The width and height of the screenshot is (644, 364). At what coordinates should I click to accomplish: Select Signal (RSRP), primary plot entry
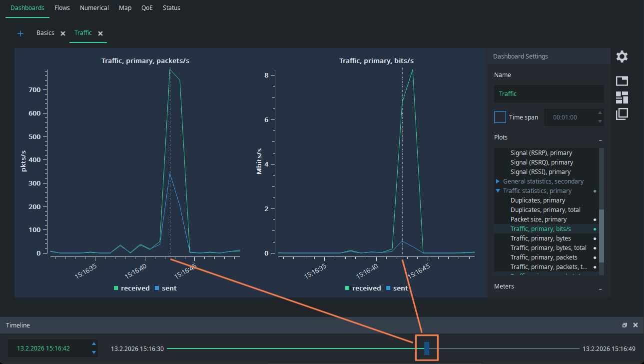tap(541, 153)
